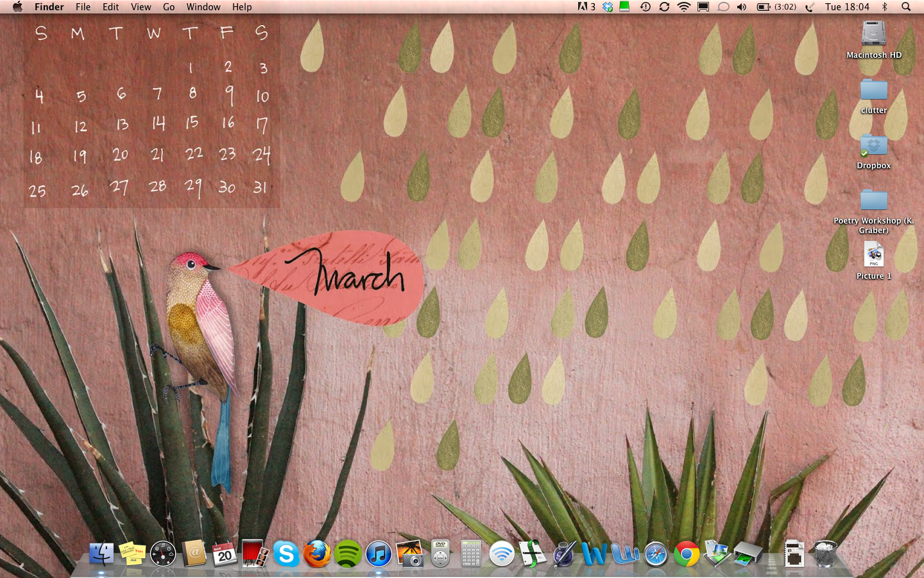The height and width of the screenshot is (578, 924).
Task: Select the clutter folder on desktop
Action: pyautogui.click(x=873, y=91)
